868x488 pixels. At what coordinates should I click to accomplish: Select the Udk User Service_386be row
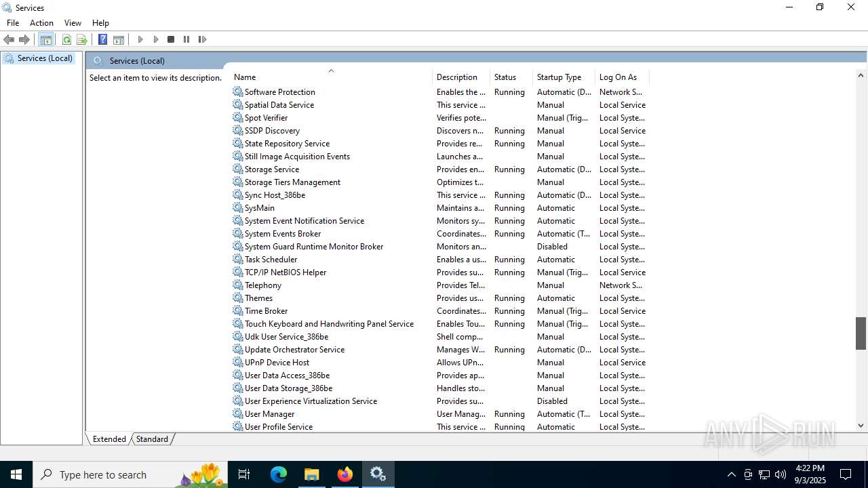click(440, 337)
